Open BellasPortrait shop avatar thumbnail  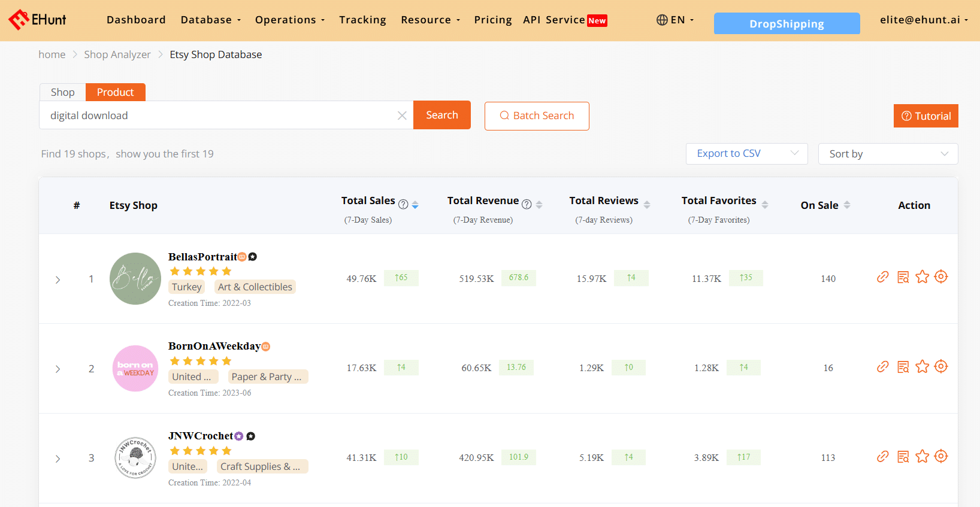[135, 278]
